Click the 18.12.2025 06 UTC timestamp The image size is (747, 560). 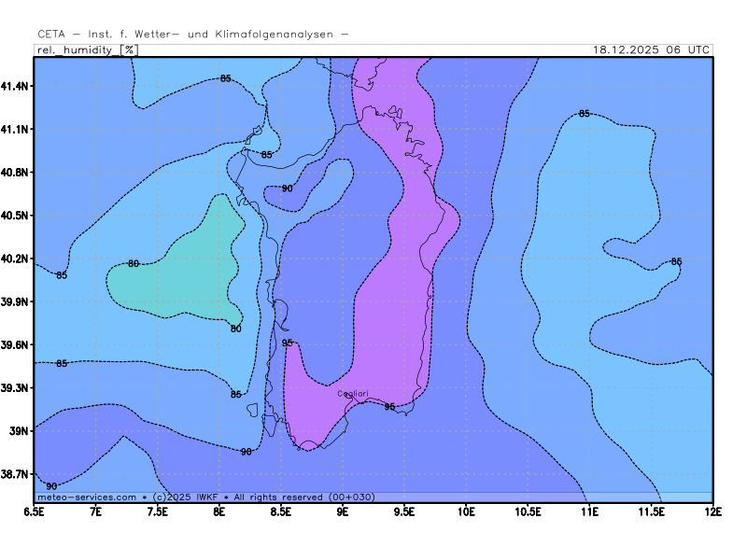(x=651, y=50)
